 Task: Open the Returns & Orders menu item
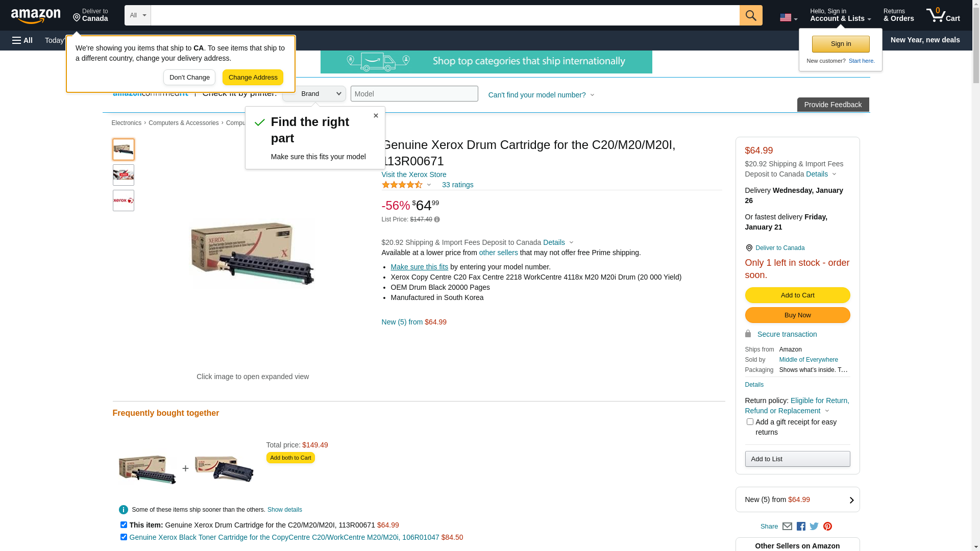click(898, 15)
